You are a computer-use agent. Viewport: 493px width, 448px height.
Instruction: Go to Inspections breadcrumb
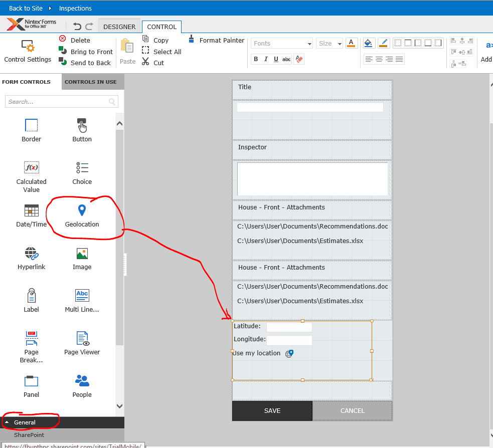[75, 8]
